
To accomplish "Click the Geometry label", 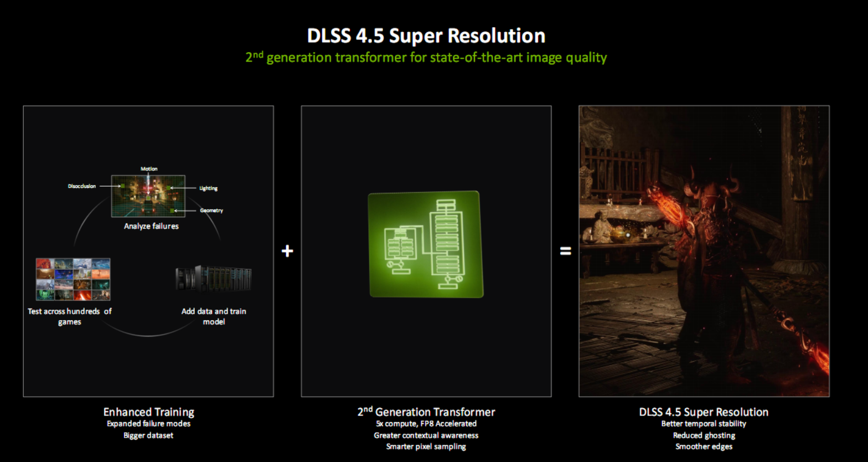I will point(211,211).
